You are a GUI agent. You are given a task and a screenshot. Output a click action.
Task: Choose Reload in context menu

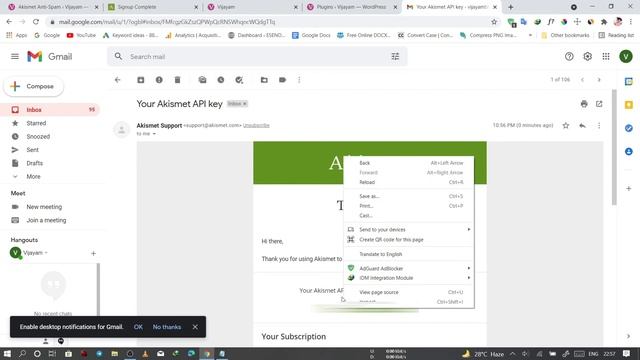pyautogui.click(x=409, y=182)
